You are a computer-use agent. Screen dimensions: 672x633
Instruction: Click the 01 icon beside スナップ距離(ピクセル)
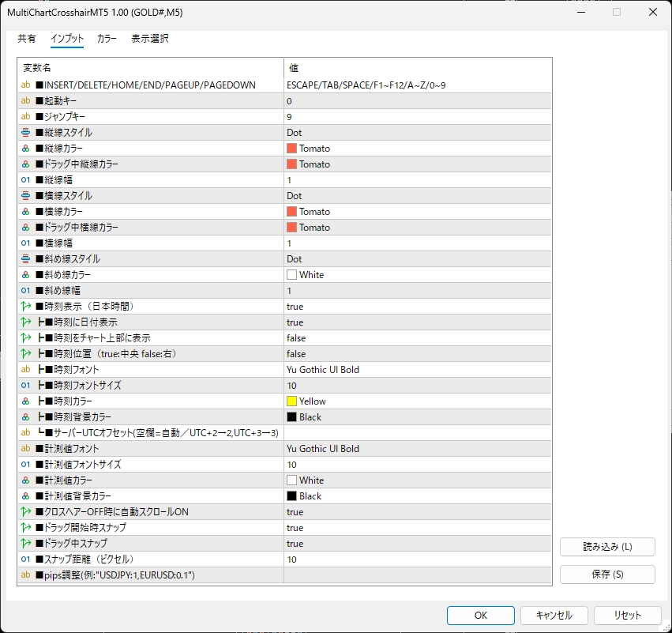point(26,560)
